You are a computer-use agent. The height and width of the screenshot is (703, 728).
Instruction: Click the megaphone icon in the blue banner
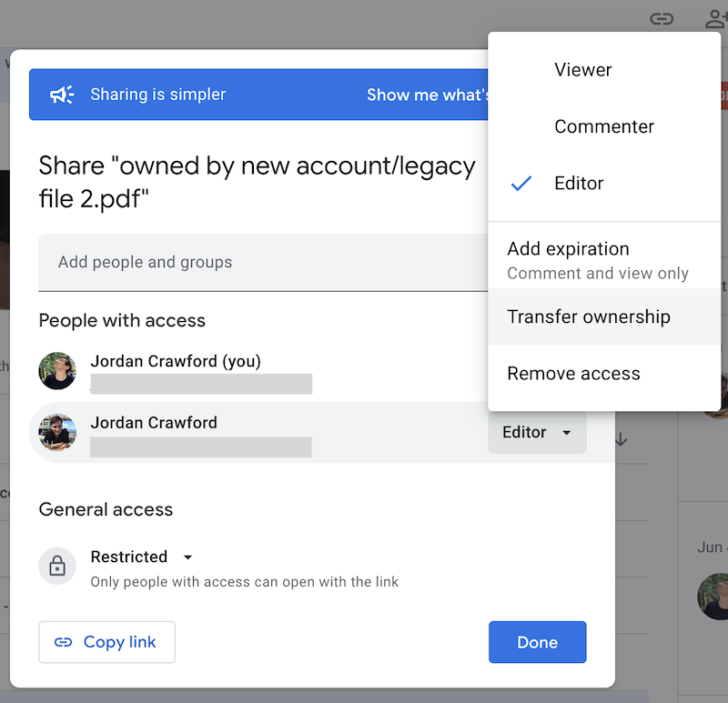[60, 94]
